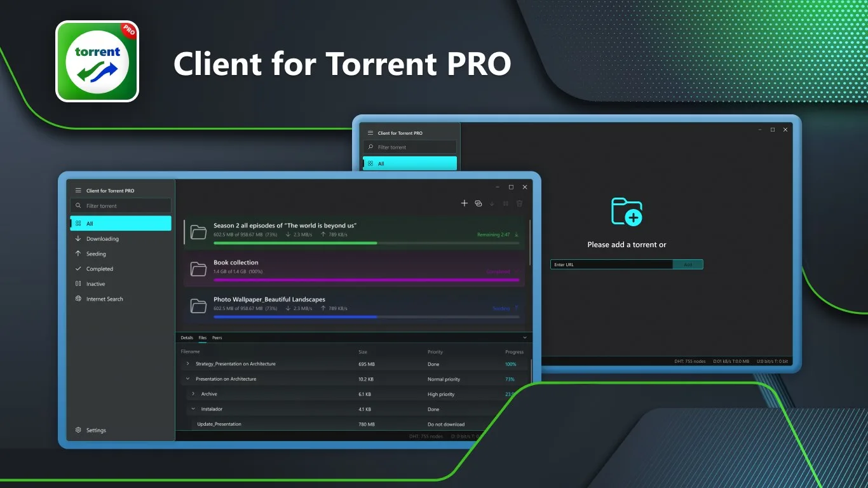
Task: Click the '73%' progress value in file list
Action: tap(510, 379)
